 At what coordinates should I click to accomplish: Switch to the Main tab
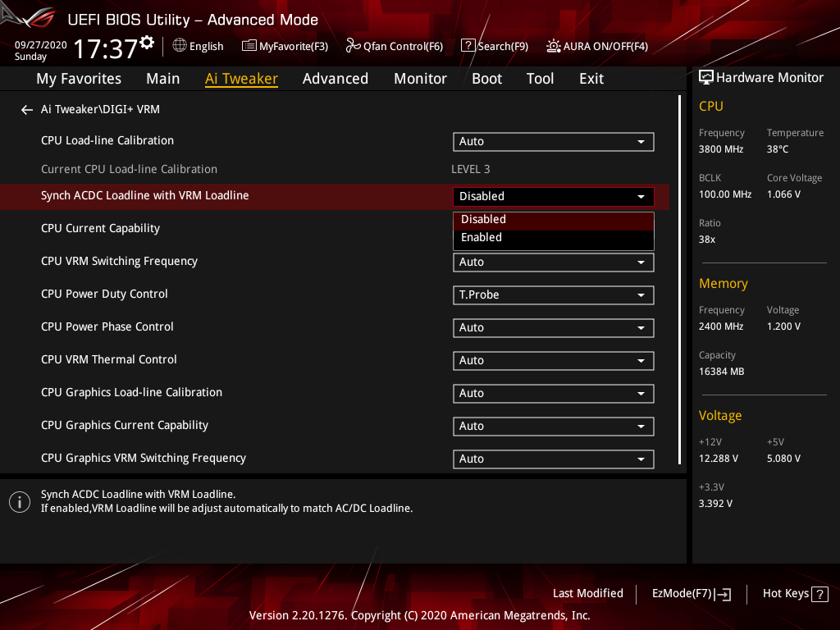pyautogui.click(x=163, y=79)
